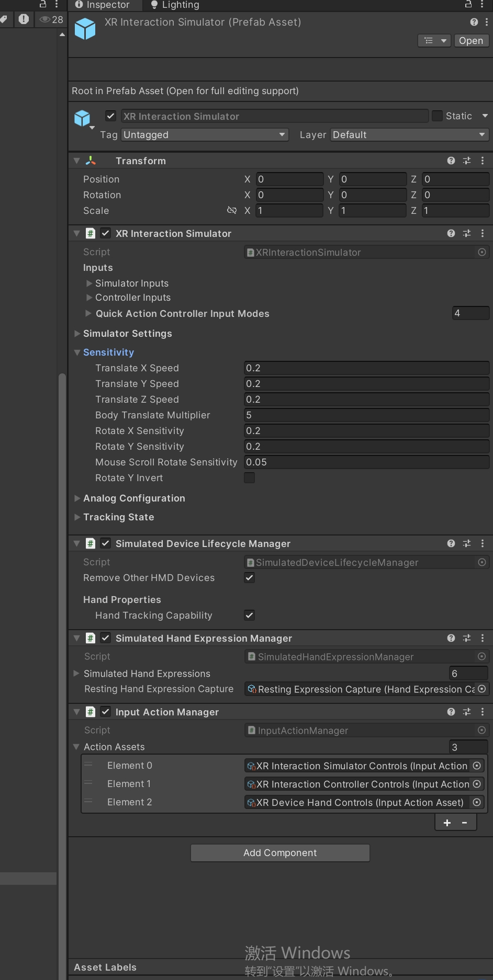Click Position X value field

click(x=289, y=179)
